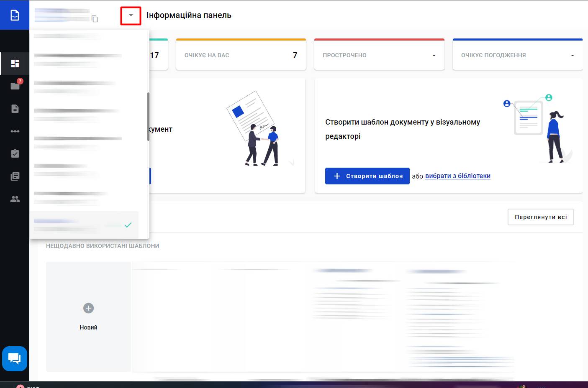The width and height of the screenshot is (588, 388).
Task: Open the library stack icon in sidebar
Action: pos(15,176)
